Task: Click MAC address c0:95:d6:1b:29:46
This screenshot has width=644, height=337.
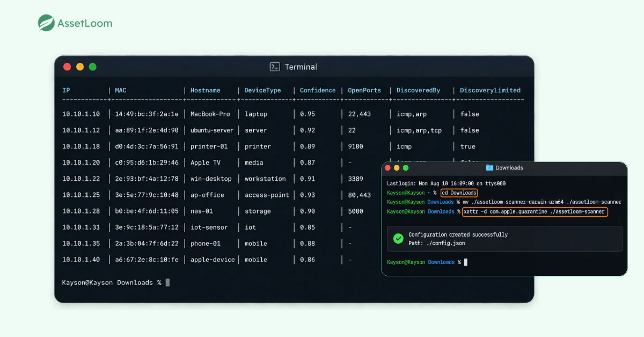Action: (147, 163)
